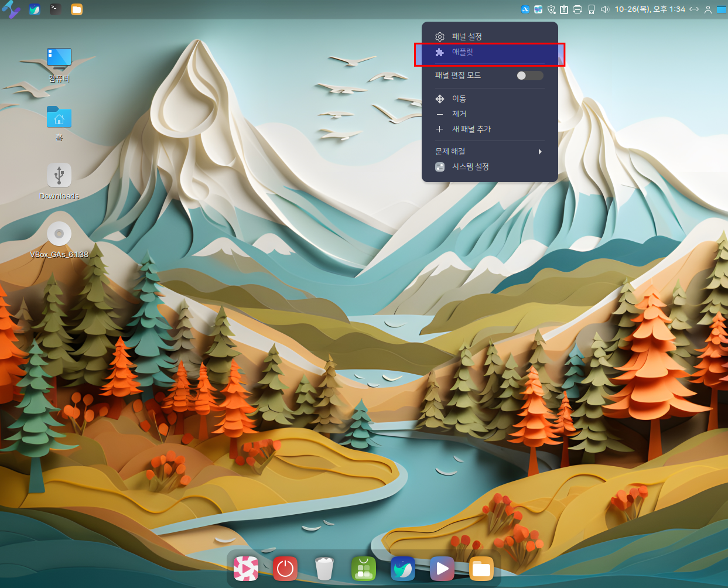Click the printer icon in system tray
This screenshot has width=728, height=588.
pyautogui.click(x=577, y=9)
